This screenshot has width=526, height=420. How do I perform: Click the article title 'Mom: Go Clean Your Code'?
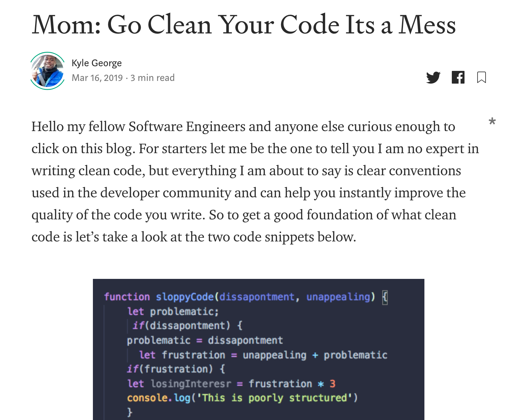pos(244,24)
